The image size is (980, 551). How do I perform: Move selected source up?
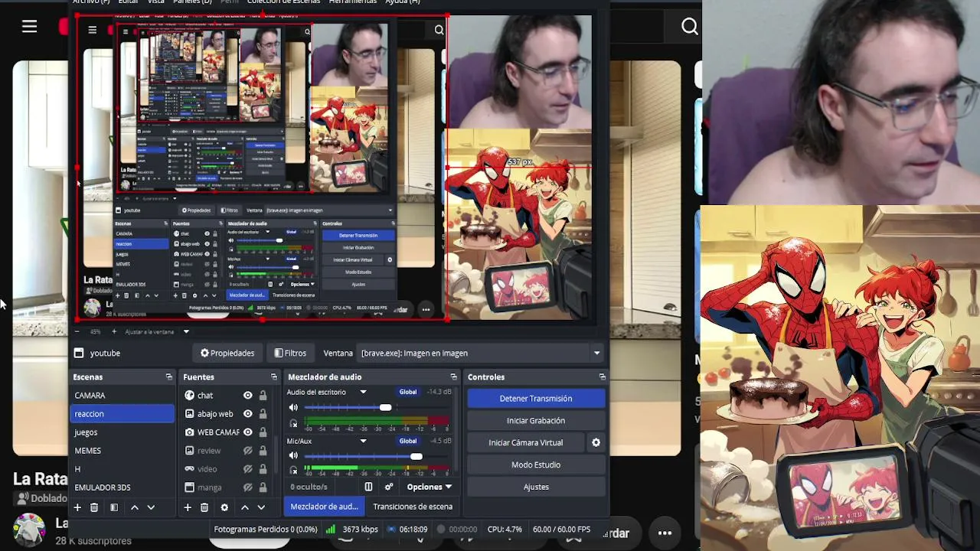(245, 507)
